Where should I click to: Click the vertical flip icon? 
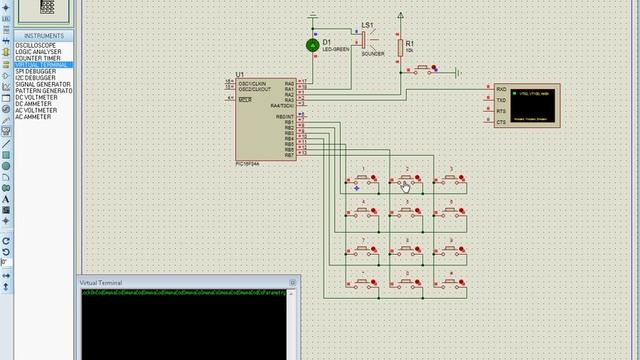pos(6,287)
